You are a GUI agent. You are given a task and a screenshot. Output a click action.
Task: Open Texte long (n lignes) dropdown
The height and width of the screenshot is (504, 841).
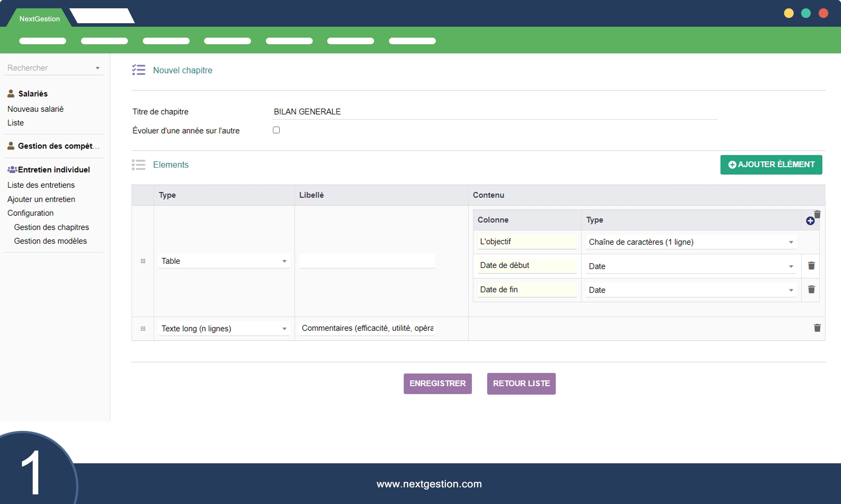click(224, 328)
